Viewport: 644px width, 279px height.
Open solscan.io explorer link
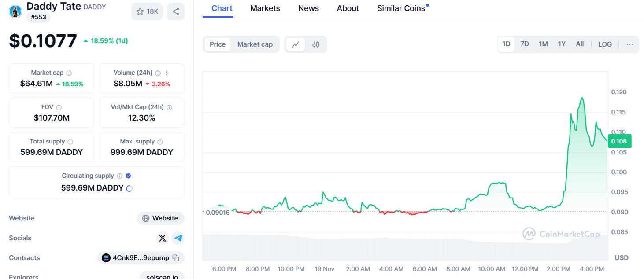point(162,276)
